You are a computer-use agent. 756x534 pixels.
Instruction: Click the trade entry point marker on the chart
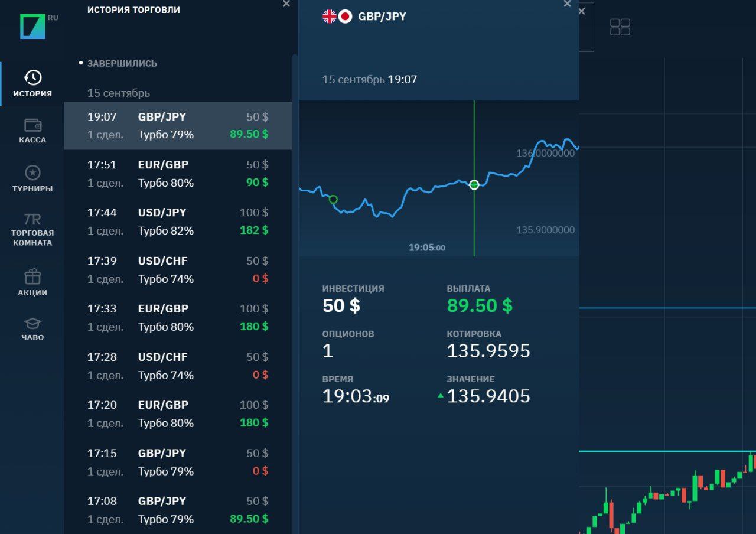(x=333, y=200)
